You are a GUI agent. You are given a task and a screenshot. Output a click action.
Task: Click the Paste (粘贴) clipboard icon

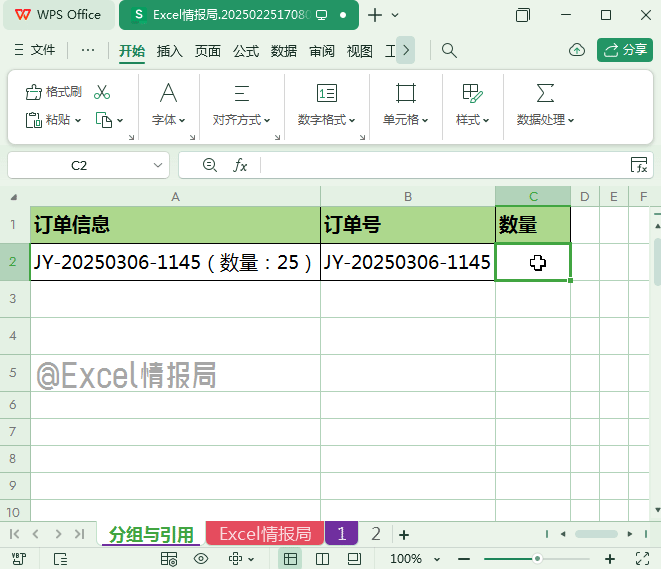point(34,120)
